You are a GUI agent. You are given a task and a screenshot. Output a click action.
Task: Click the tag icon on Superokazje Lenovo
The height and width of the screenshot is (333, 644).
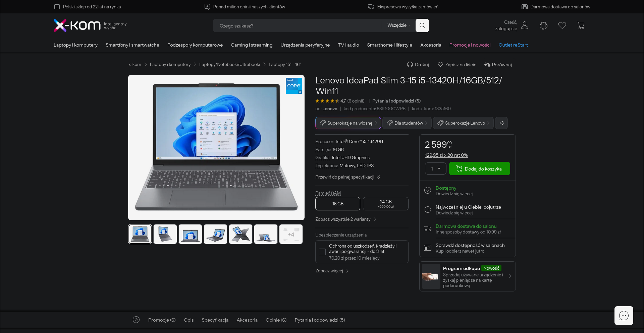tap(440, 123)
